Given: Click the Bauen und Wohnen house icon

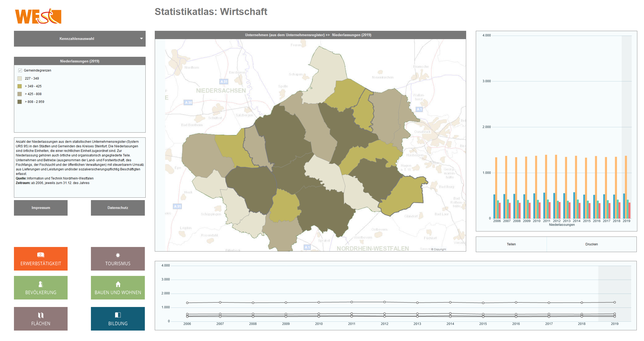Looking at the screenshot, I should click(118, 284).
